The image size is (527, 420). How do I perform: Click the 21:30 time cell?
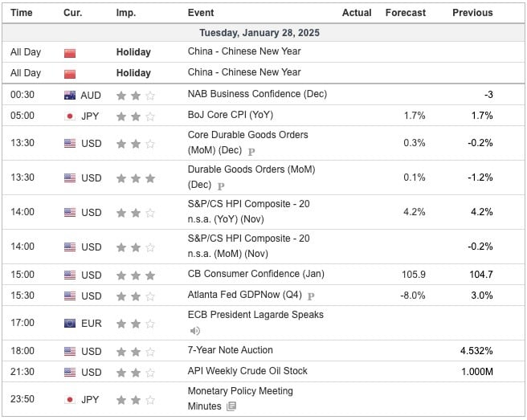(22, 372)
